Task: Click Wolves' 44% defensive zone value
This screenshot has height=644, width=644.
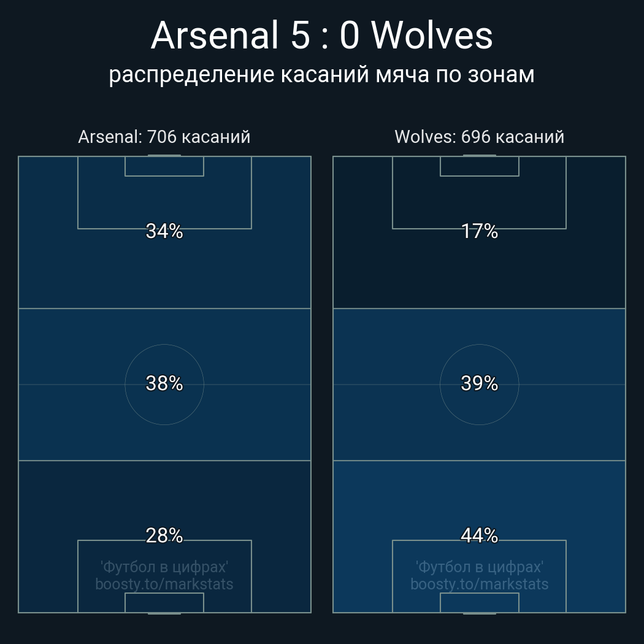Action: click(479, 535)
